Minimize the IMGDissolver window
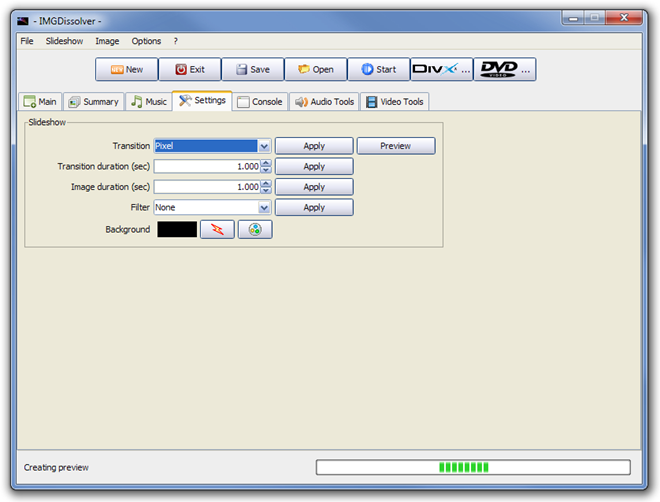Viewport: 660px width, 502px height. [573, 18]
